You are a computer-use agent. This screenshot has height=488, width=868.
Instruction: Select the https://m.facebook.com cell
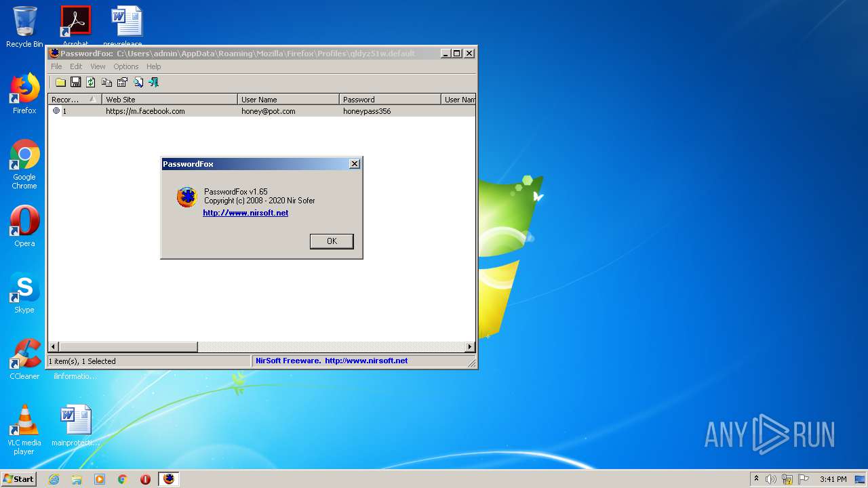click(x=145, y=111)
